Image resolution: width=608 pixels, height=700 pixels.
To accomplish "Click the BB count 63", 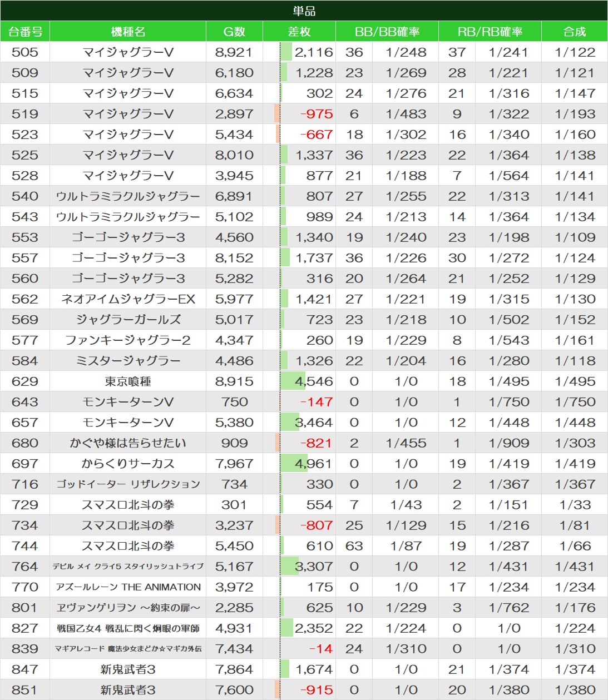I will 354,546.
